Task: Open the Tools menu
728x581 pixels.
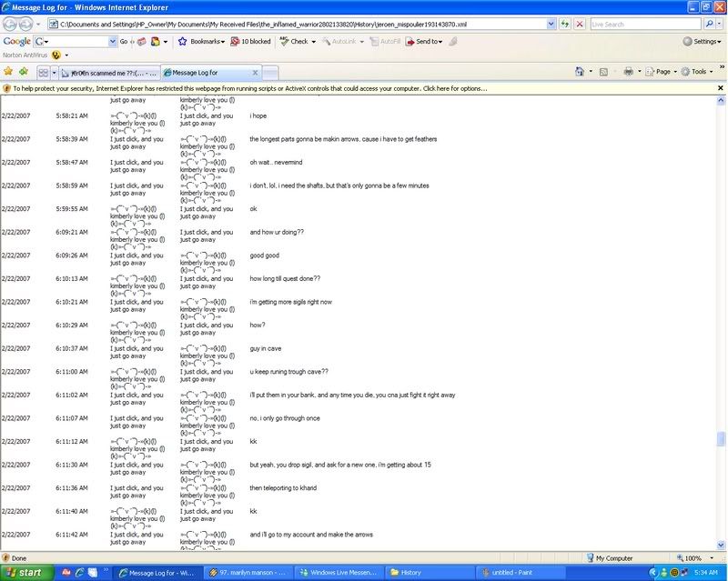Action: click(697, 72)
